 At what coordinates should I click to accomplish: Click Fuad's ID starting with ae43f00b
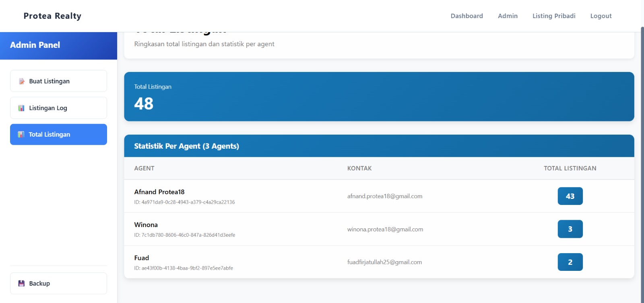tap(184, 268)
